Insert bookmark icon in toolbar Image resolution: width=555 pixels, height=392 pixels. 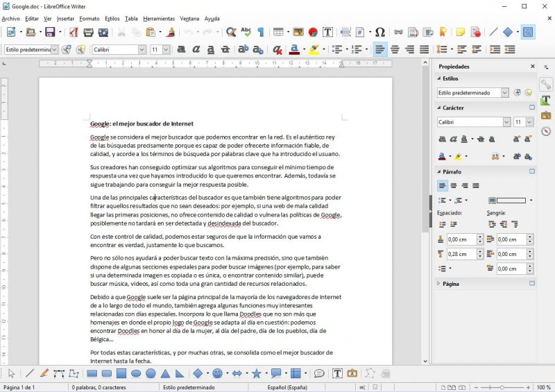point(443,32)
